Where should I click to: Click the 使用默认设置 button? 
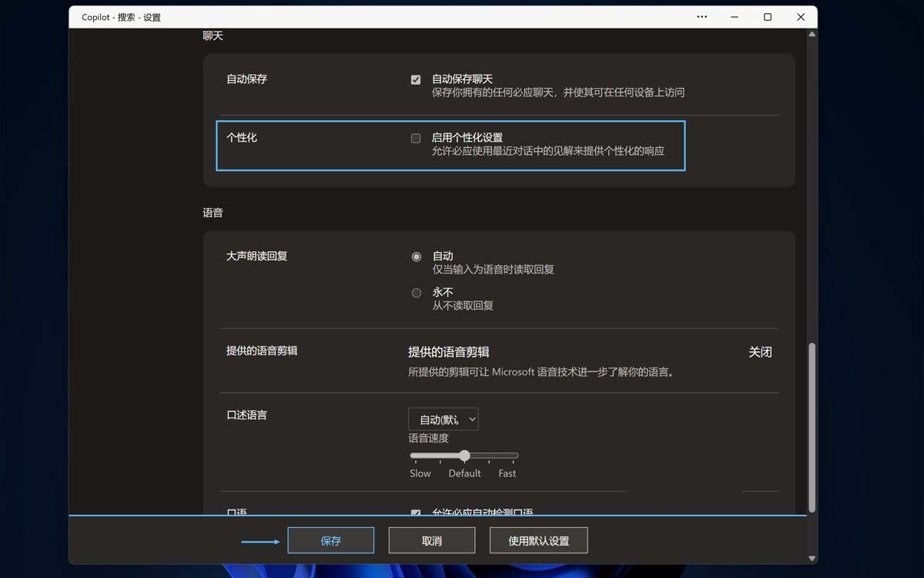pos(539,540)
